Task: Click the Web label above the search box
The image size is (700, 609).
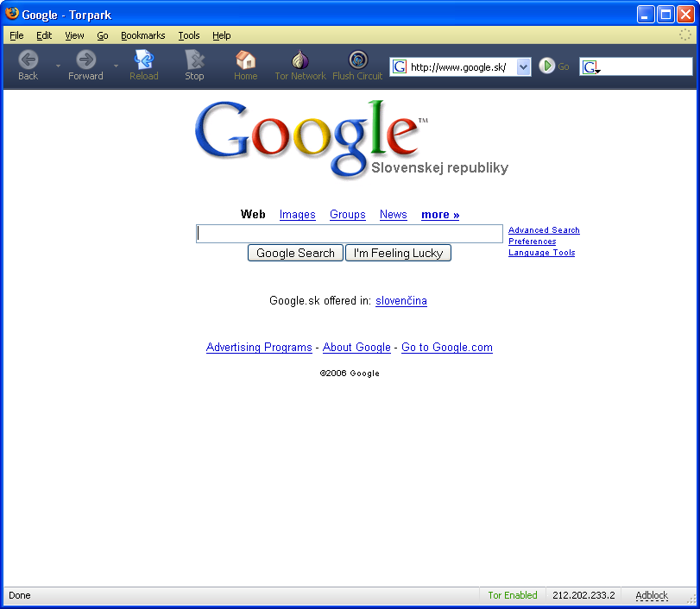Action: [253, 215]
